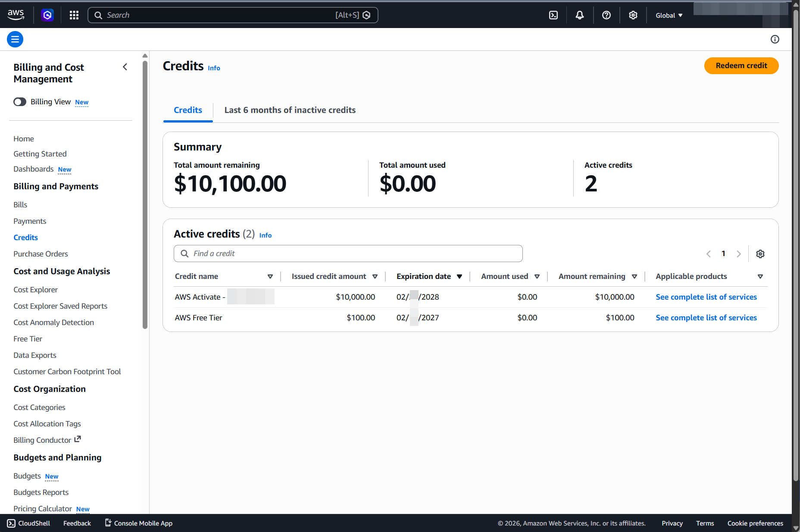Image resolution: width=800 pixels, height=532 pixels.
Task: Open Cost Explorer in the sidebar
Action: tap(35, 290)
